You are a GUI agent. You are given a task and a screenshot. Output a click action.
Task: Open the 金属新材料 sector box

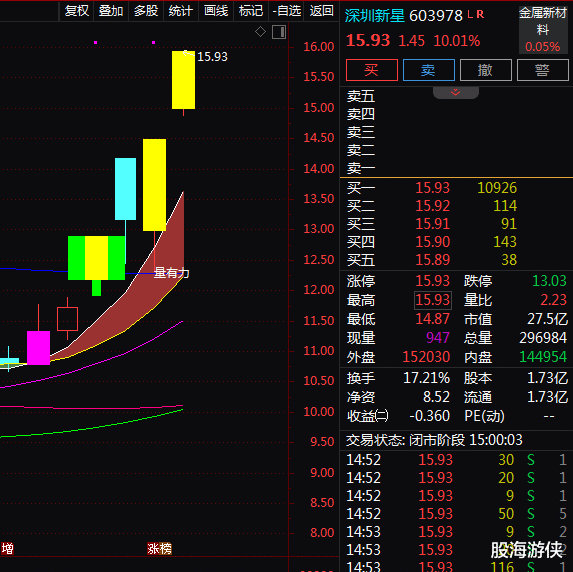point(543,30)
